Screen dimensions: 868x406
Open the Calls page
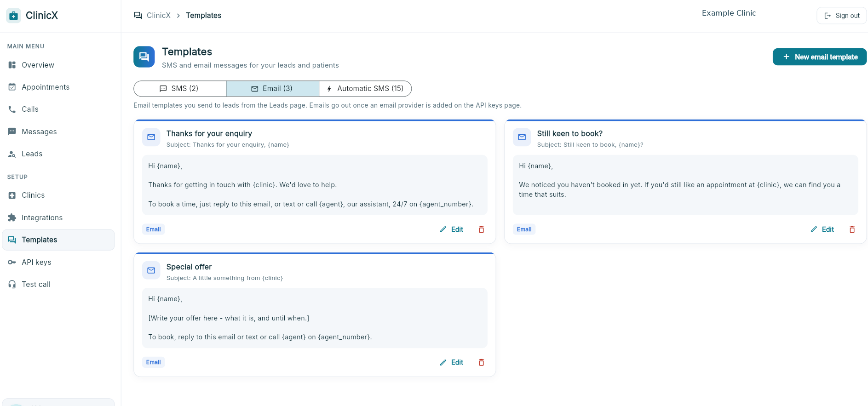pos(58,109)
